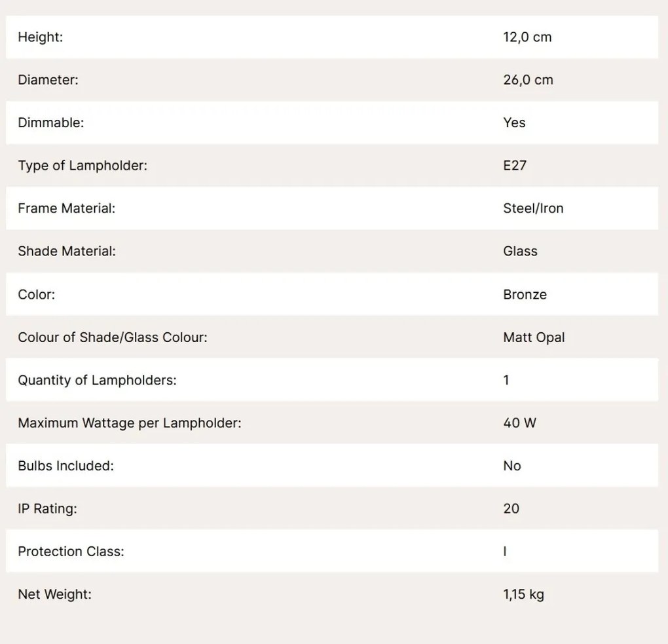The width and height of the screenshot is (668, 644).
Task: Click the Type of Lampholder label
Action: click(83, 165)
